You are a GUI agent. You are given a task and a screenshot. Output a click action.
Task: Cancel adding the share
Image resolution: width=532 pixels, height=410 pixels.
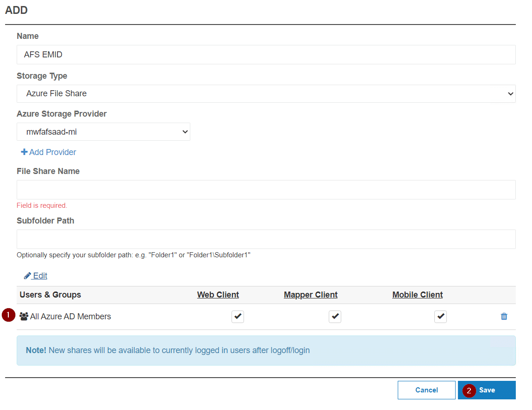coord(426,390)
